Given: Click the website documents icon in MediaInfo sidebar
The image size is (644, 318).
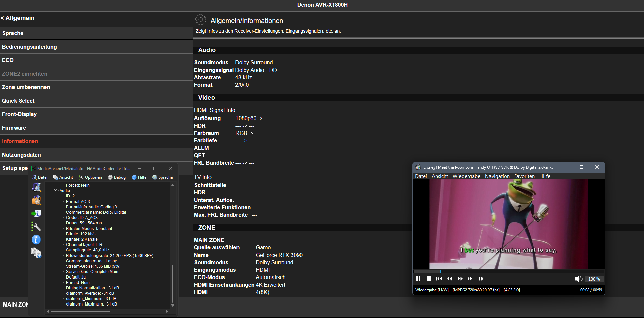Looking at the screenshot, I should [36, 253].
